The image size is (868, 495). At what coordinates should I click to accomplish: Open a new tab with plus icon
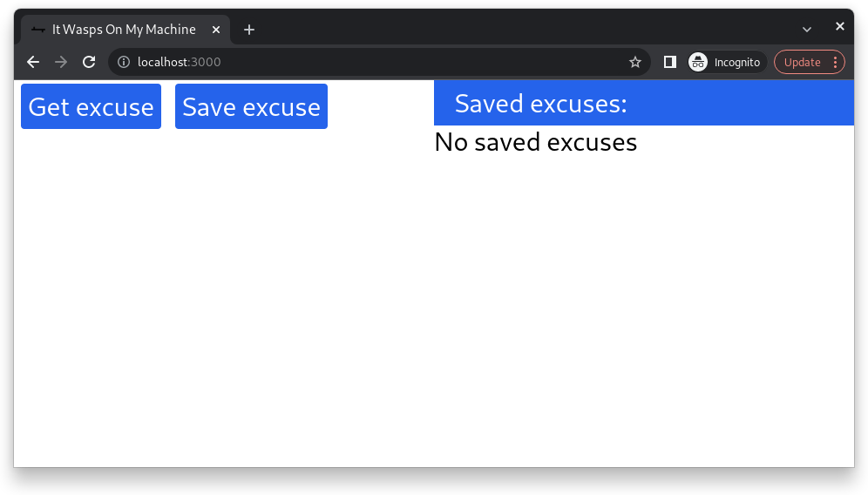pyautogui.click(x=249, y=30)
